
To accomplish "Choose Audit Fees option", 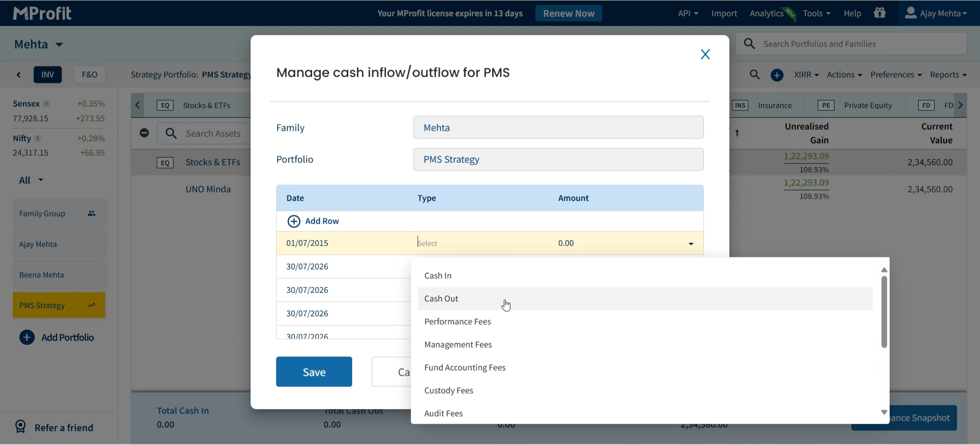I will 645,413.
